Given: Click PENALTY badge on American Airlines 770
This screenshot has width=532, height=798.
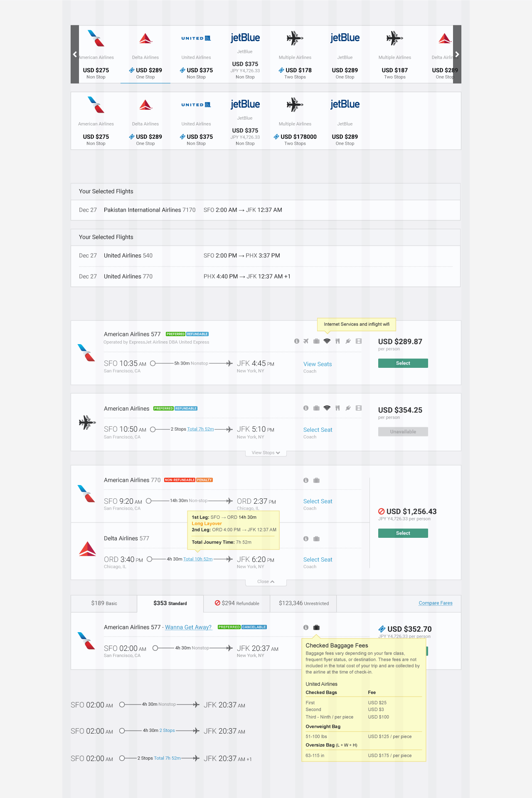Looking at the screenshot, I should [204, 480].
